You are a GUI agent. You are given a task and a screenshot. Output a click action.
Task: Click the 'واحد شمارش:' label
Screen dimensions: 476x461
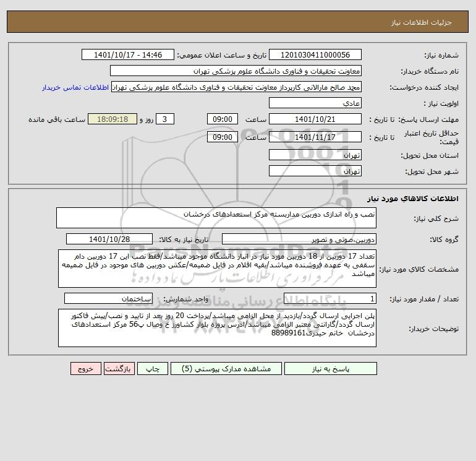click(186, 299)
